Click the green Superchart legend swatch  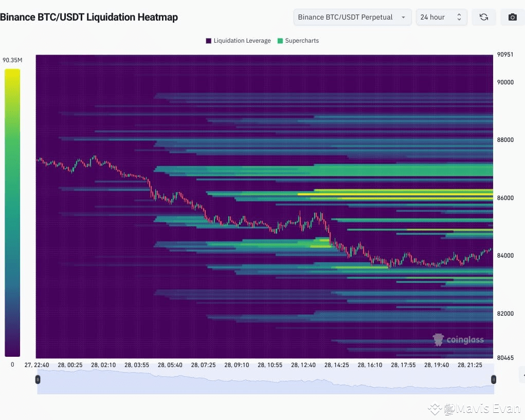(x=280, y=40)
